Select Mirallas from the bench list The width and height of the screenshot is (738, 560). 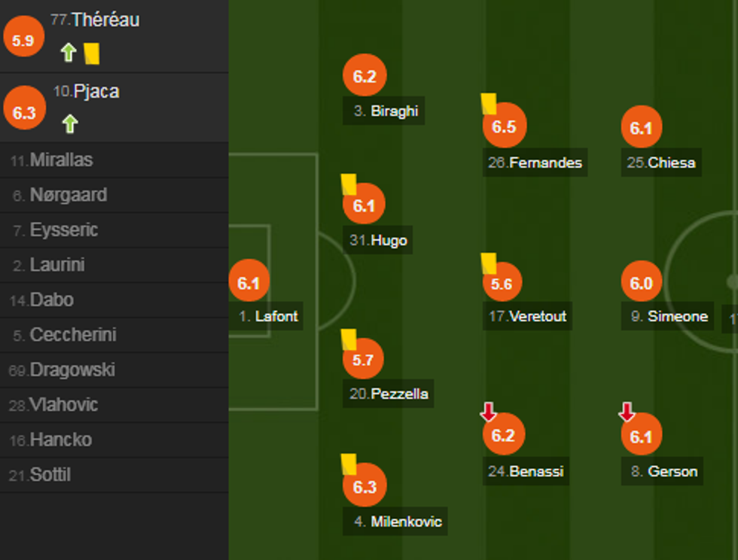pos(61,160)
